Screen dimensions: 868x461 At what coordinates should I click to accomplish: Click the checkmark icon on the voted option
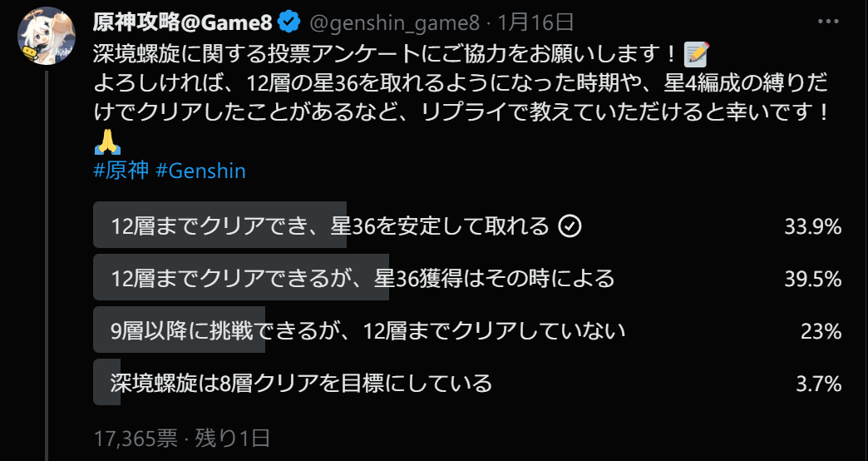(x=570, y=226)
